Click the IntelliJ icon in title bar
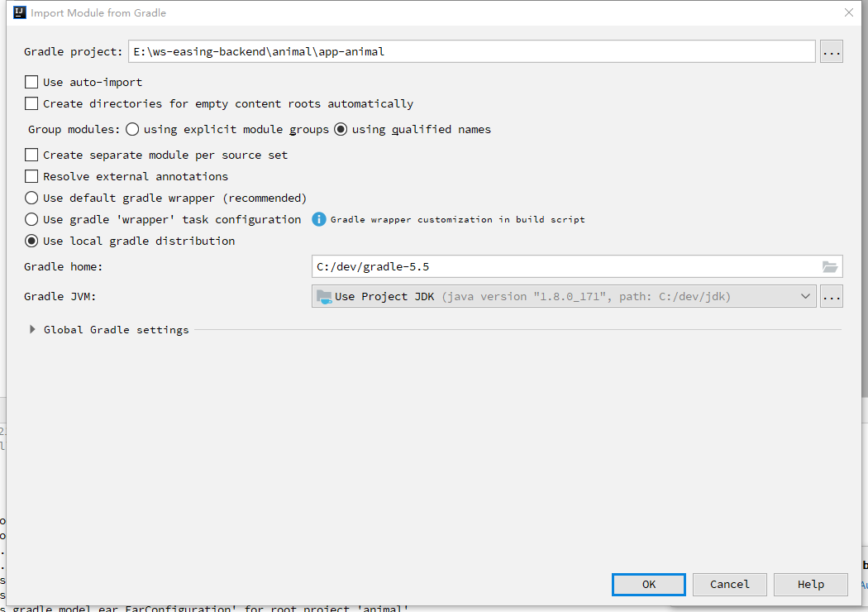The height and width of the screenshot is (612, 868). (20, 12)
